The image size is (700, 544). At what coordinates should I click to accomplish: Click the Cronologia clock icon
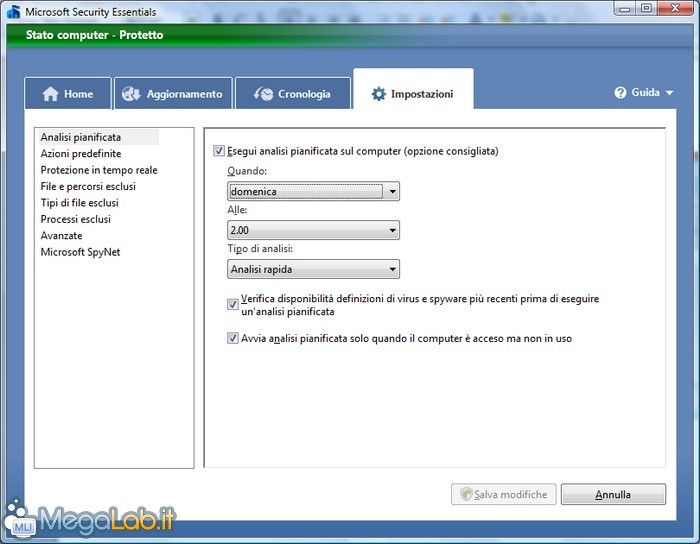[263, 94]
